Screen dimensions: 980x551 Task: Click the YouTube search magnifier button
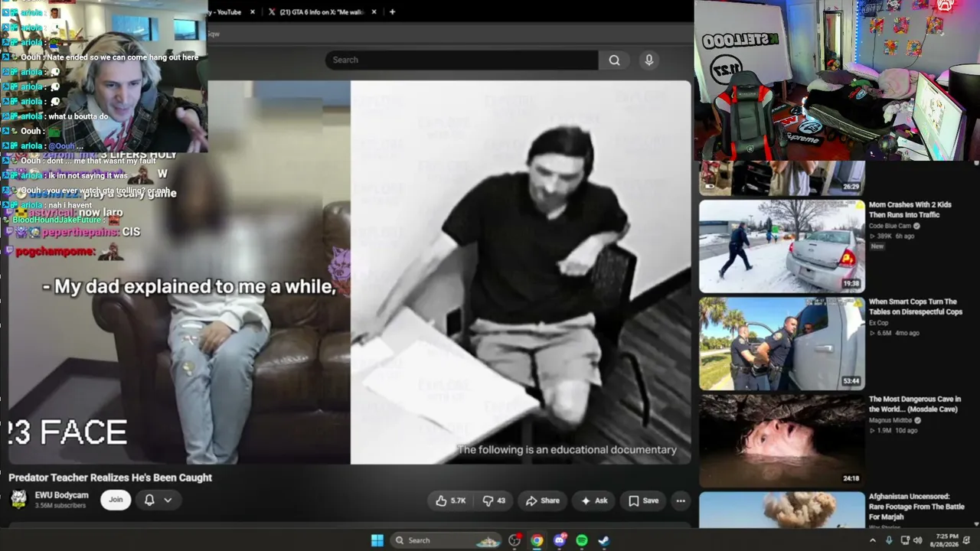pyautogui.click(x=614, y=60)
